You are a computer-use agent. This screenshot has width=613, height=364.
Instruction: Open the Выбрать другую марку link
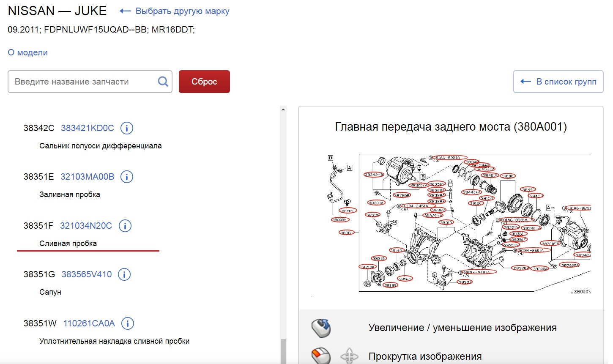[x=182, y=11]
